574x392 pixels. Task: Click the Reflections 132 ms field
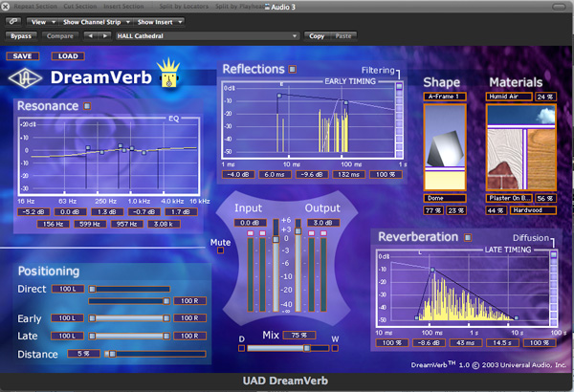pos(348,175)
